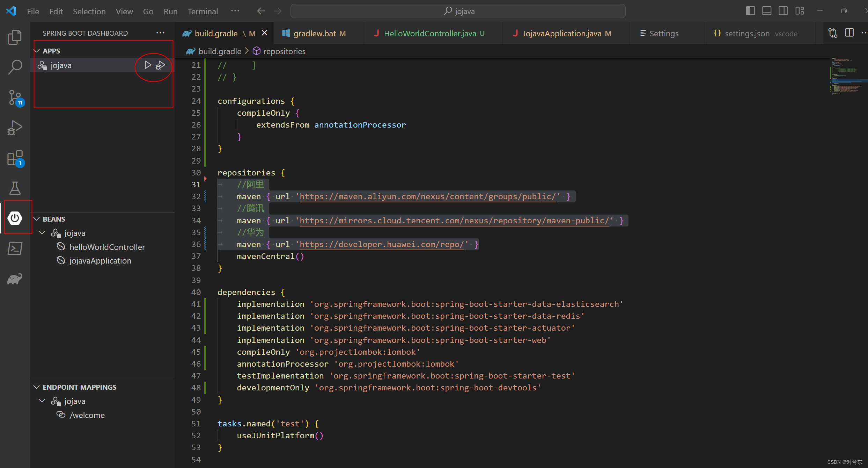Screen dimensions: 868x468
Task: Collapse jojava node under ENDPOINT MAPPINGS
Action: point(42,401)
